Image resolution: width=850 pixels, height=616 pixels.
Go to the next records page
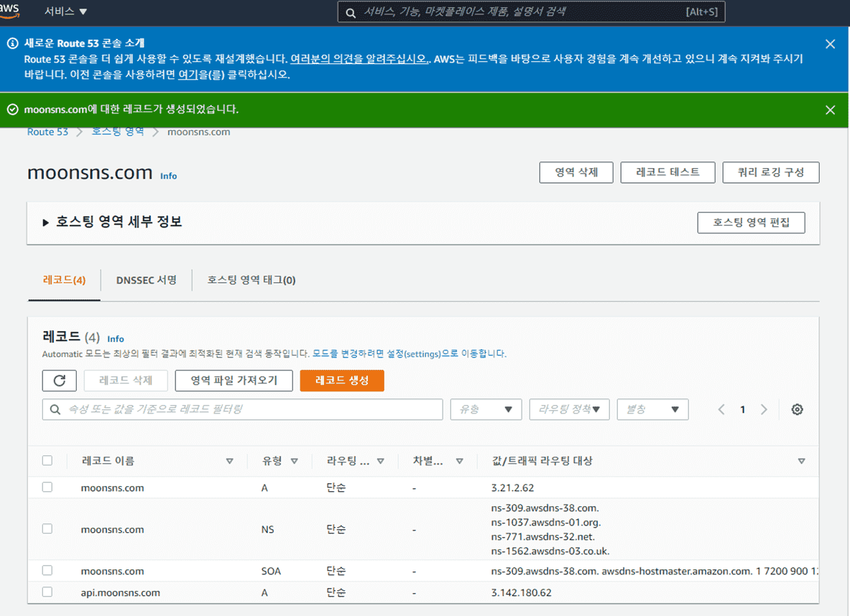[764, 409]
